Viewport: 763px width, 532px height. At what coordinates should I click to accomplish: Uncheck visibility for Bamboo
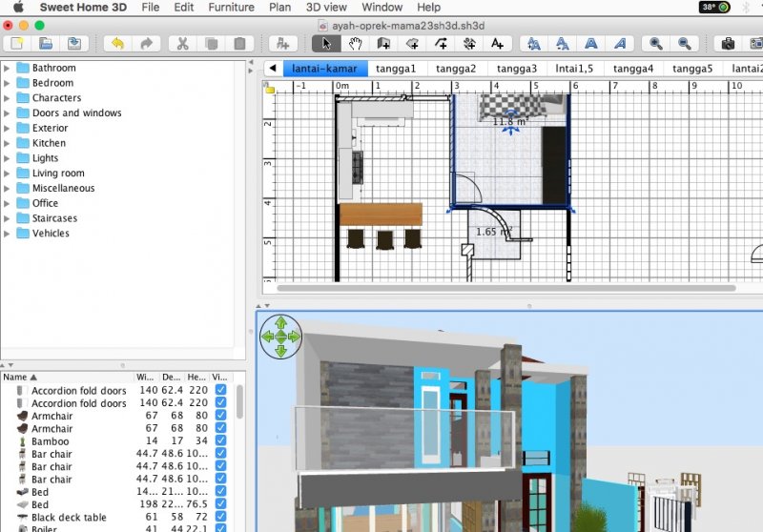click(221, 441)
